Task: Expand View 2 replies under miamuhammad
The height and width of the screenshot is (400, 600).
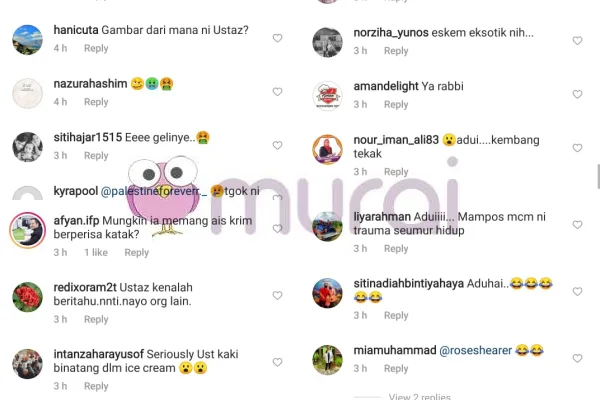Action: [419, 397]
